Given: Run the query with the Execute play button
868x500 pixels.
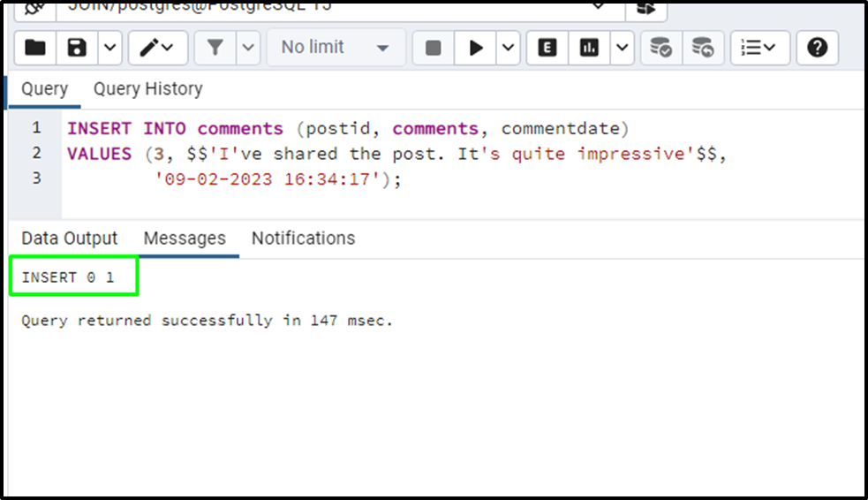Looking at the screenshot, I should (475, 48).
